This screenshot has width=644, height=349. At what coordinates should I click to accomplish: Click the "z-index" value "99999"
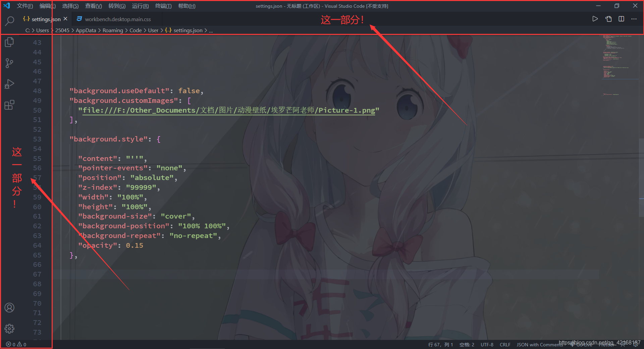click(141, 187)
